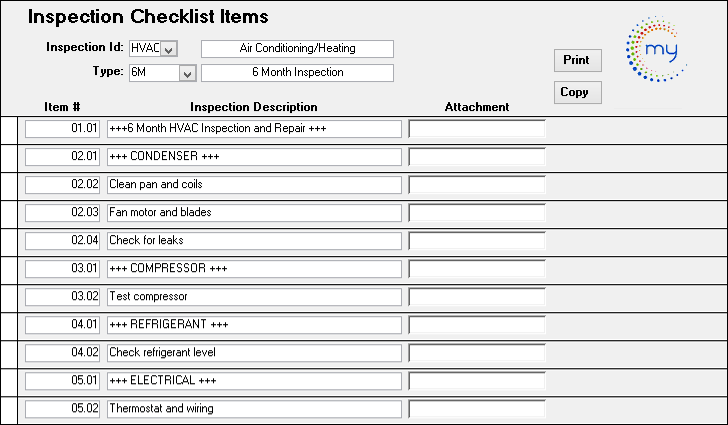
Task: Click the '+++ CONDENSER +++' description field
Action: 254,157
